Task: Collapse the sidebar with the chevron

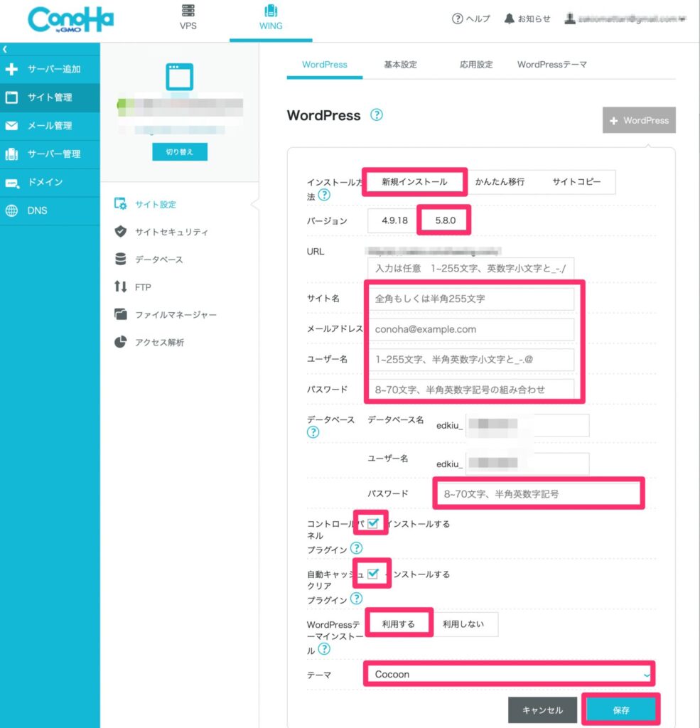Action: (5, 49)
